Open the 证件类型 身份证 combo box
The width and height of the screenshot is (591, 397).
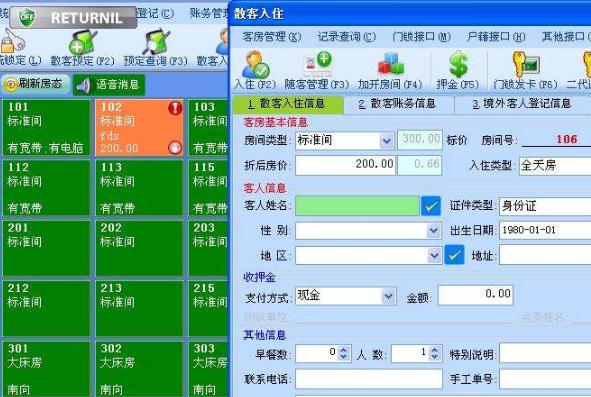point(545,206)
